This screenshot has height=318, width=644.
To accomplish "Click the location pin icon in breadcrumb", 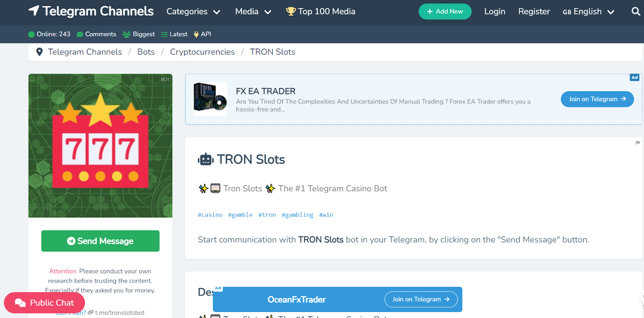I will [x=39, y=52].
